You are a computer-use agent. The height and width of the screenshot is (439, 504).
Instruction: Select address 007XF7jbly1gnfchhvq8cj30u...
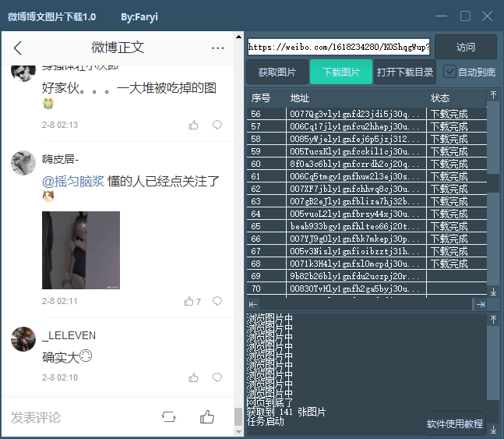click(x=354, y=189)
